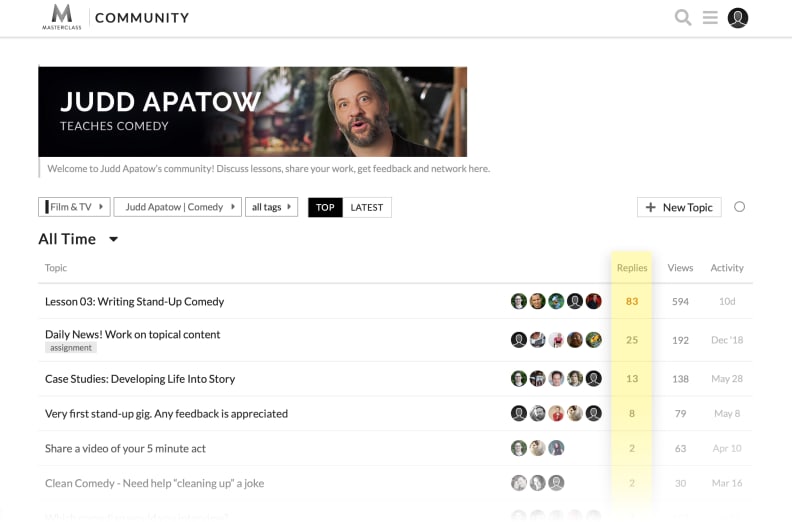Screen dimensions: 792x522
Task: Open the search magnifier icon
Action: pos(683,18)
